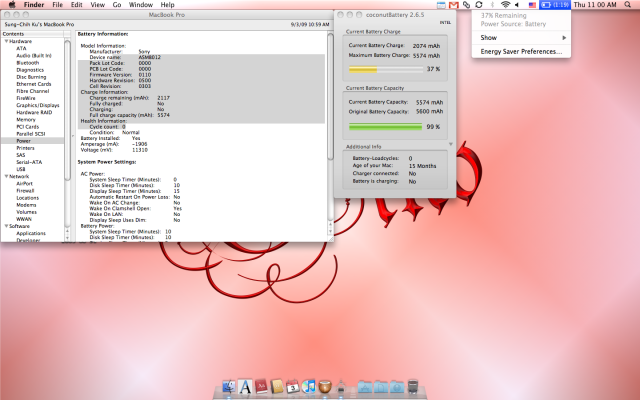Open the File menu
The width and height of the screenshot is (640, 400).
(x=58, y=5)
